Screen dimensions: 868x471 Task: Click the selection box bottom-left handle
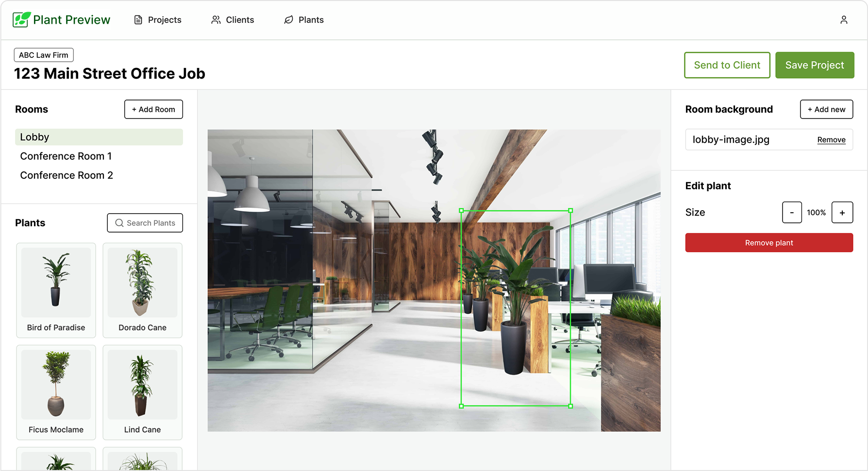(x=461, y=406)
